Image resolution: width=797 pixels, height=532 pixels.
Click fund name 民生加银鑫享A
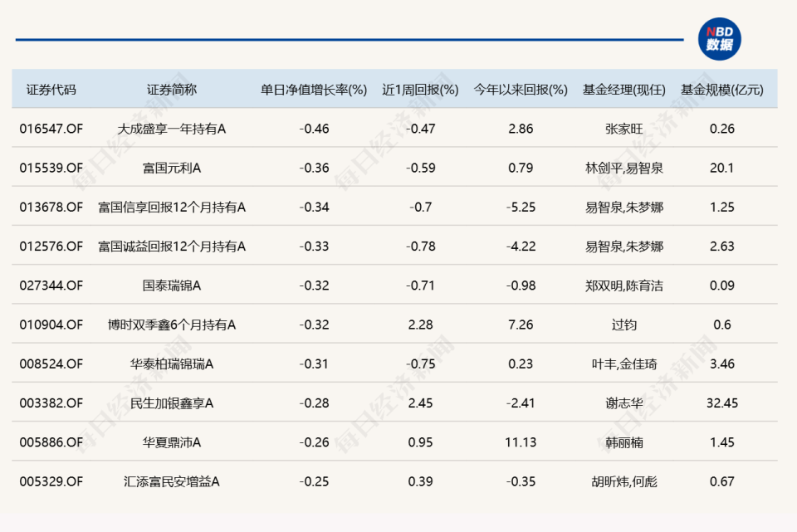172,403
